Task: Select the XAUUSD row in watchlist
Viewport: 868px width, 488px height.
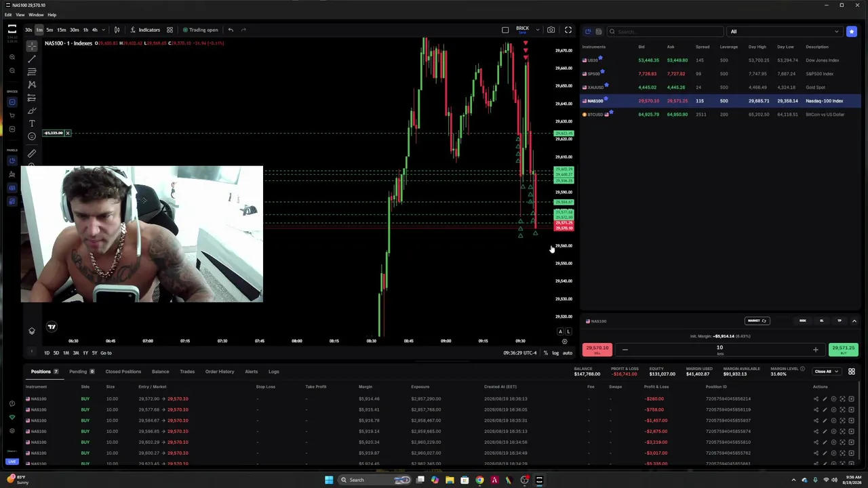Action: [720, 87]
